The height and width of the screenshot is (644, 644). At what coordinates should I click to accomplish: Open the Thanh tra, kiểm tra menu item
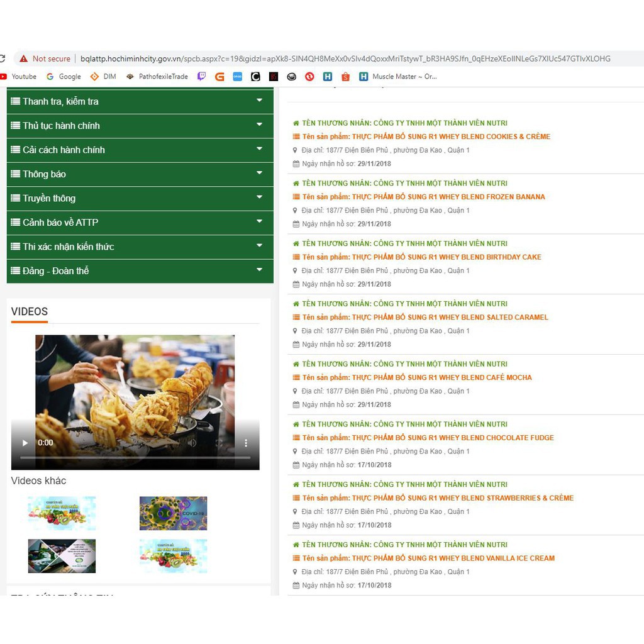coord(140,101)
